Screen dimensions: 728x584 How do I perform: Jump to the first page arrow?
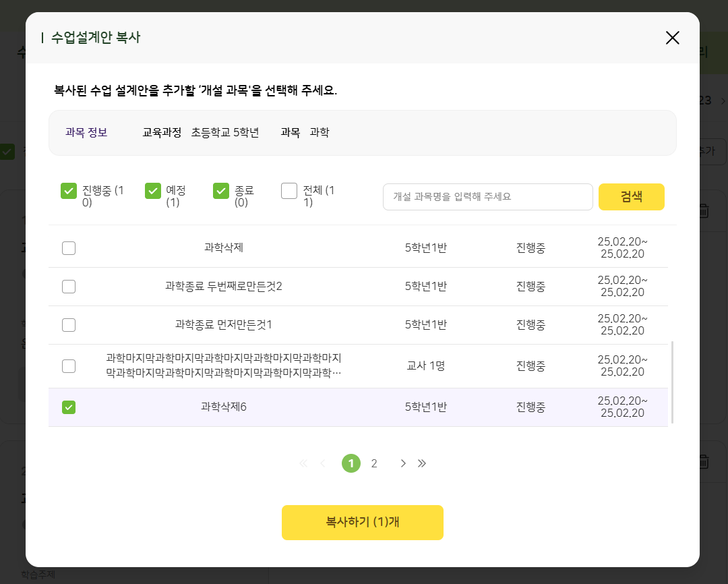[x=303, y=463]
